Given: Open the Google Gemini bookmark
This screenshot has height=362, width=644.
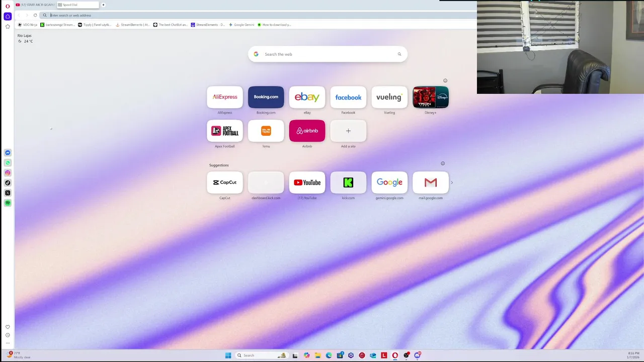Looking at the screenshot, I should [242, 25].
